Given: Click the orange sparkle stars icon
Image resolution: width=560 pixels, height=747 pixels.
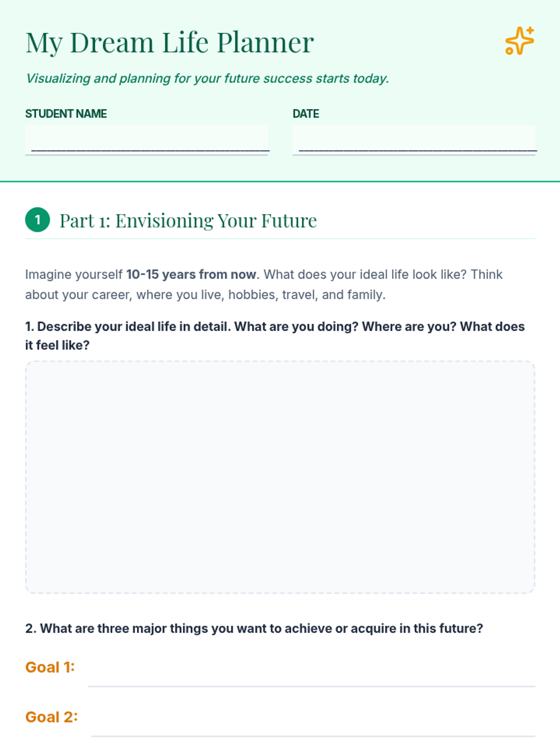Looking at the screenshot, I should pos(519,41).
